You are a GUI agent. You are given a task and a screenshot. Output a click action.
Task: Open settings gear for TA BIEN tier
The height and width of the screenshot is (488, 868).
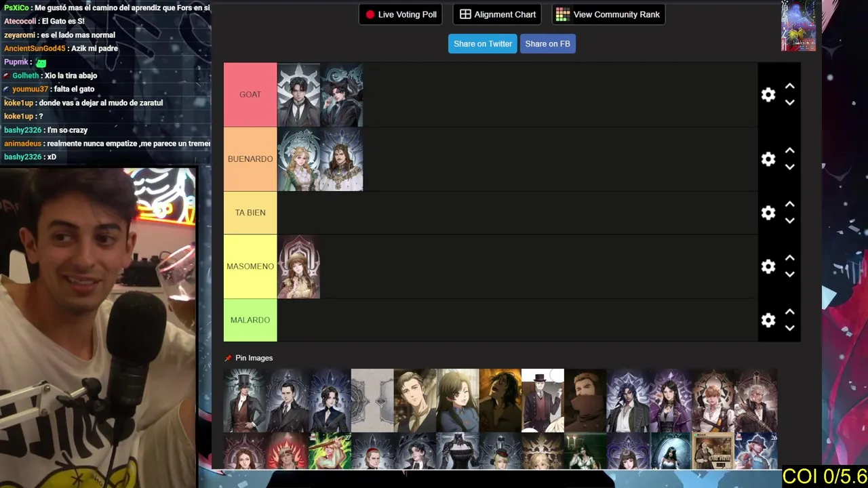coord(768,213)
